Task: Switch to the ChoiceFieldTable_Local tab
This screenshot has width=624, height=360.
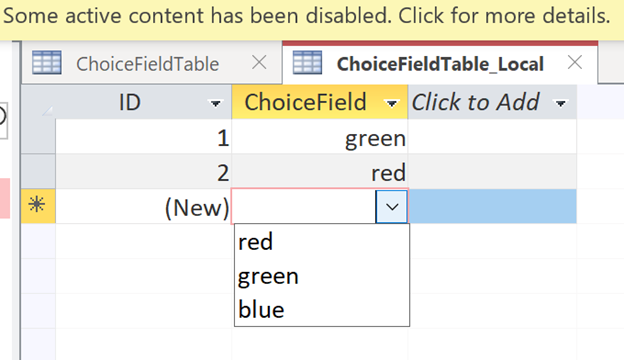Action: coord(440,64)
